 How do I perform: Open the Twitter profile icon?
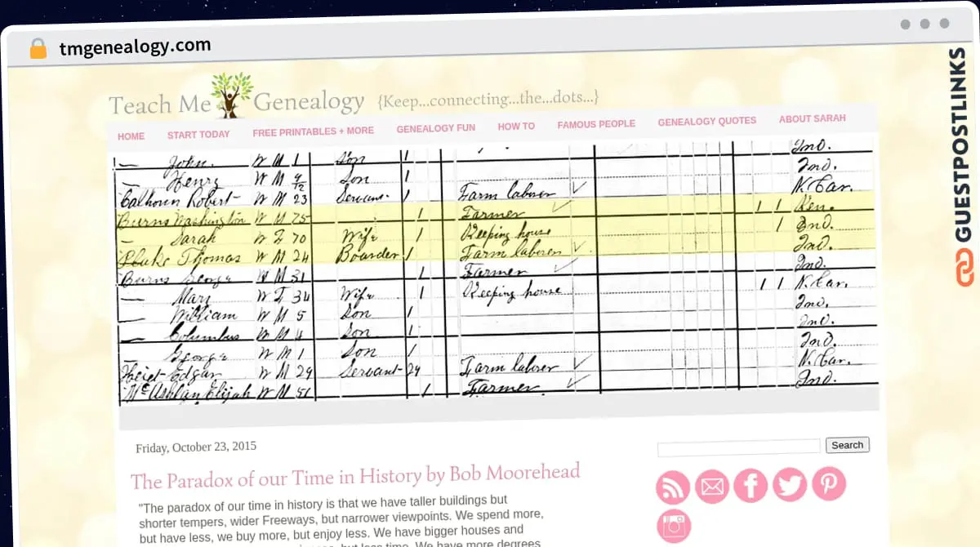point(789,485)
